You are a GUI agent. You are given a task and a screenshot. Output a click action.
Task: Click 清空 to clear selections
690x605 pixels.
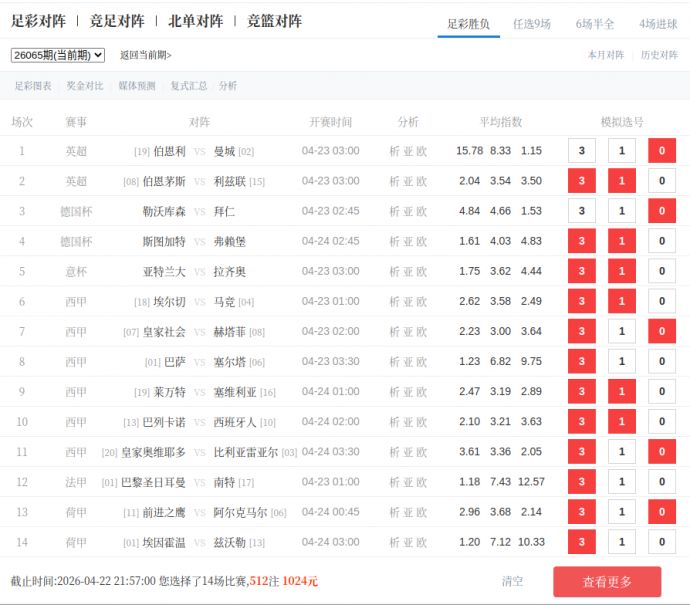pyautogui.click(x=512, y=581)
